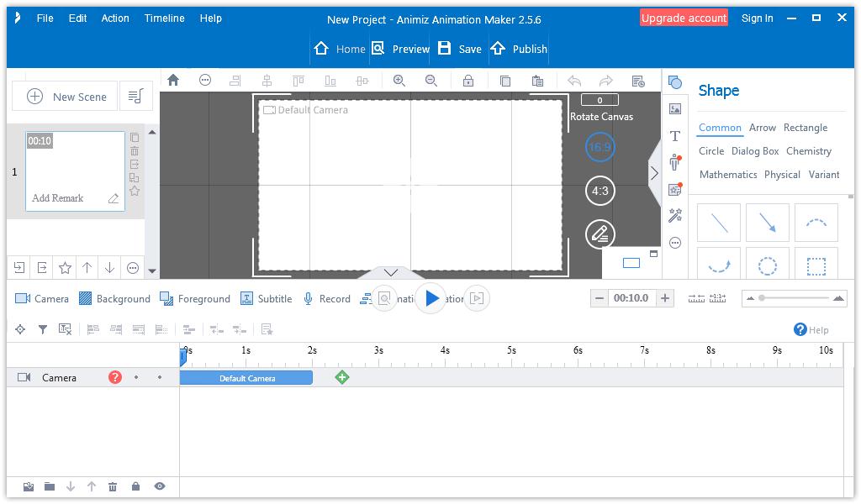Toggle the timeline lock icon at bottom
This screenshot has height=504, width=861.
click(135, 486)
